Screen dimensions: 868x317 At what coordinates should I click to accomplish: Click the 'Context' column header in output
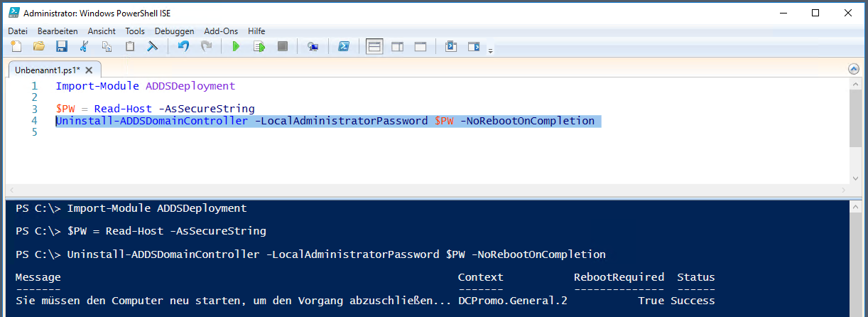point(480,277)
